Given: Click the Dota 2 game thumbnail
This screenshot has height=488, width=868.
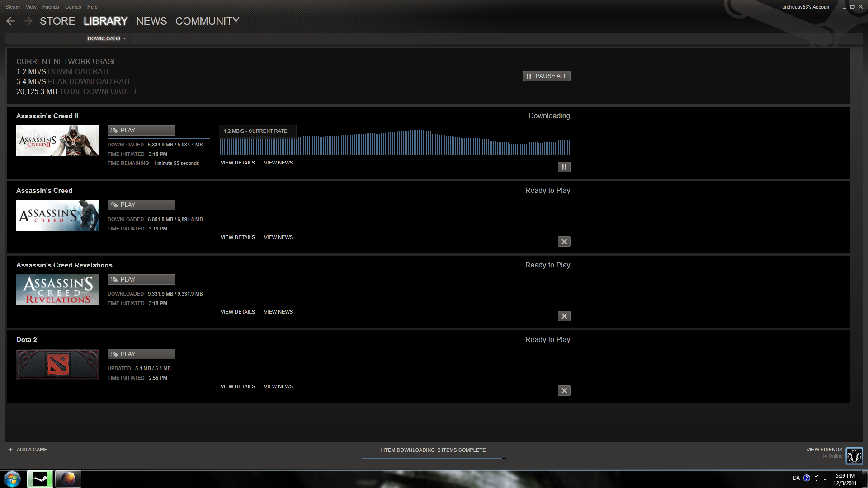Looking at the screenshot, I should point(58,365).
